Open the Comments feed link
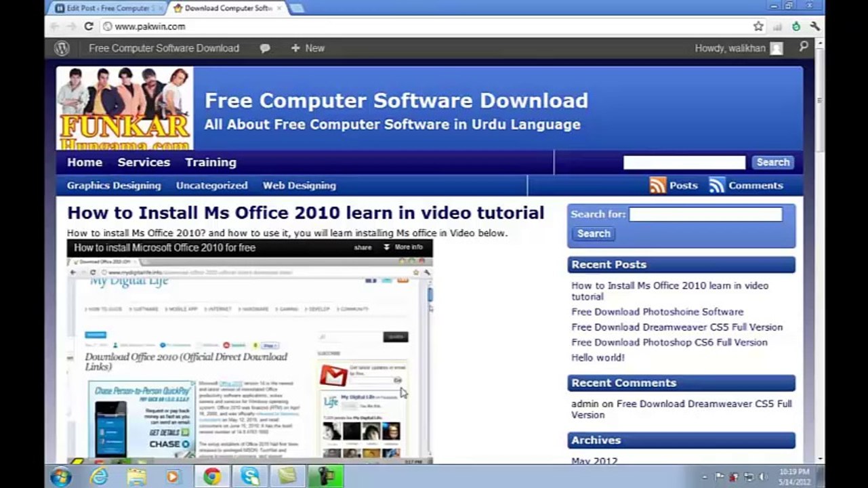The height and width of the screenshot is (488, 868). (756, 185)
